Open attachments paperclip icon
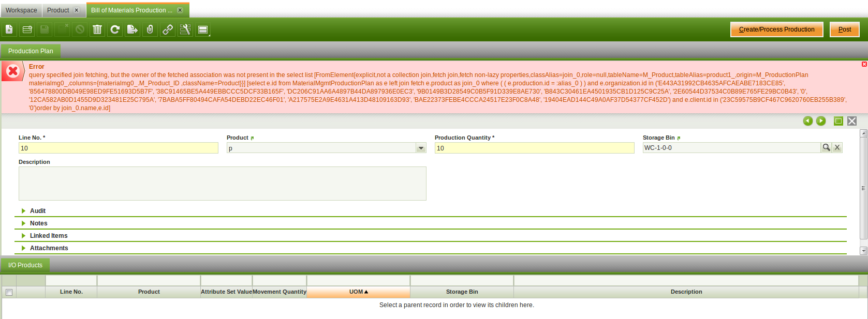868x319 pixels. pyautogui.click(x=150, y=29)
